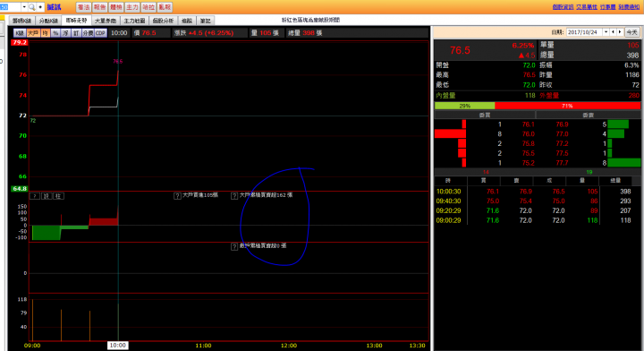Open the date picker dropdown arrow
The width and height of the screenshot is (644, 351).
[x=606, y=32]
